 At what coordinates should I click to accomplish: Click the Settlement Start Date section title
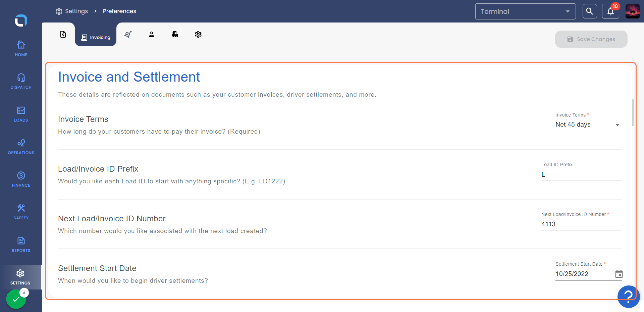pos(97,268)
